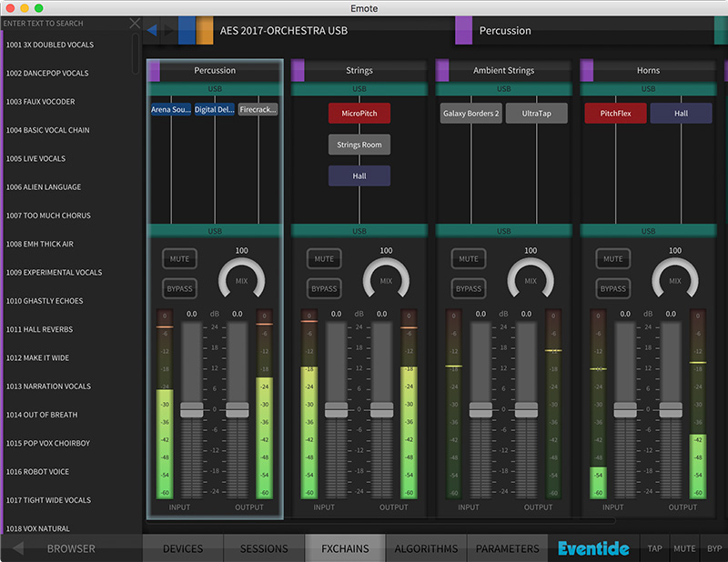Select the Digital Del... effect block
Image resolution: width=728 pixels, height=562 pixels.
coord(215,109)
